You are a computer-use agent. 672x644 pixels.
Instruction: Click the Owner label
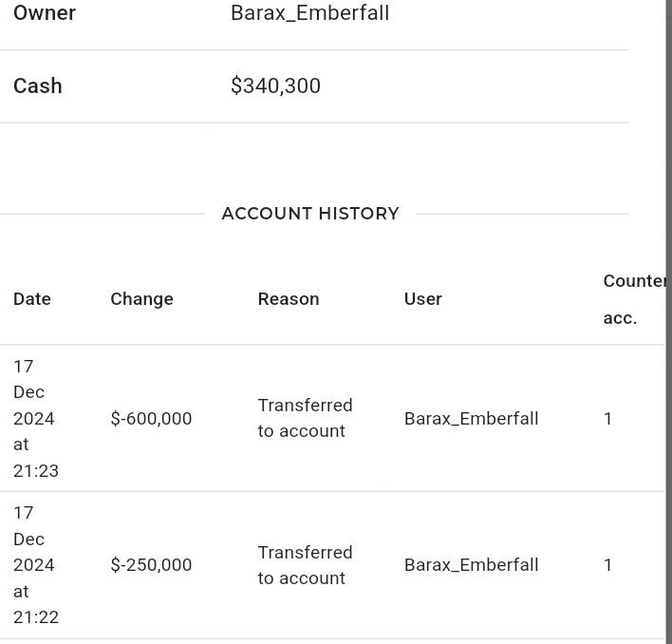45,13
